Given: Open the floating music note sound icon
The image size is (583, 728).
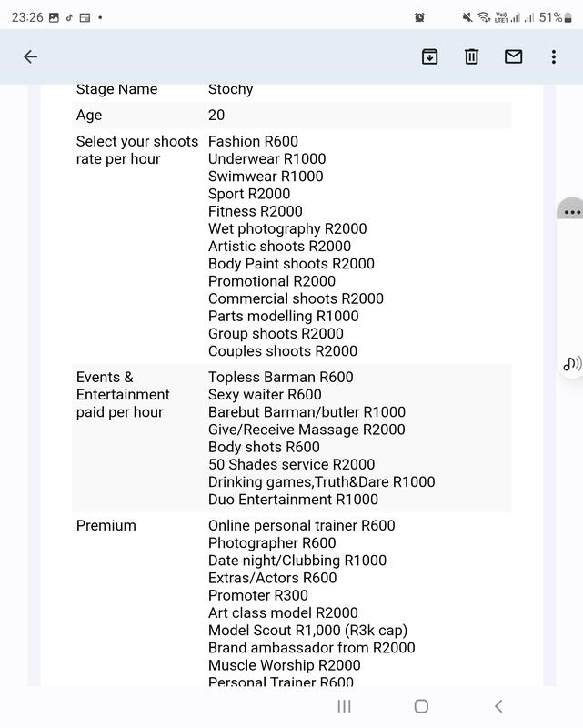Looking at the screenshot, I should [x=572, y=364].
